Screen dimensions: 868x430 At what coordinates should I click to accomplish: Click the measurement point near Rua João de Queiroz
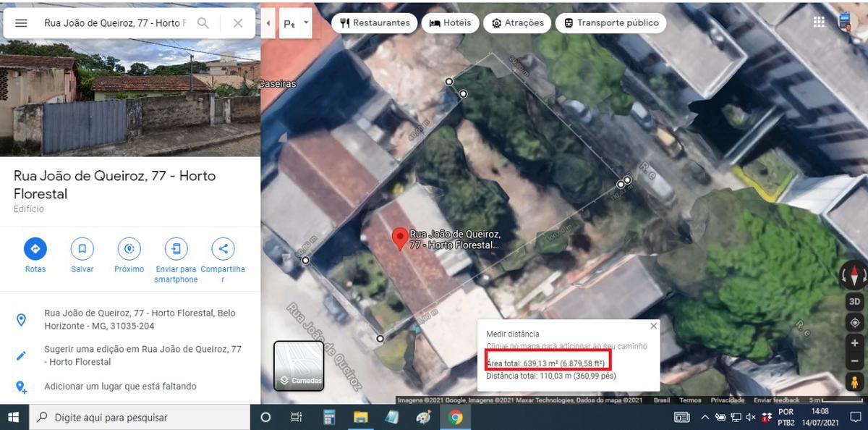click(x=380, y=338)
